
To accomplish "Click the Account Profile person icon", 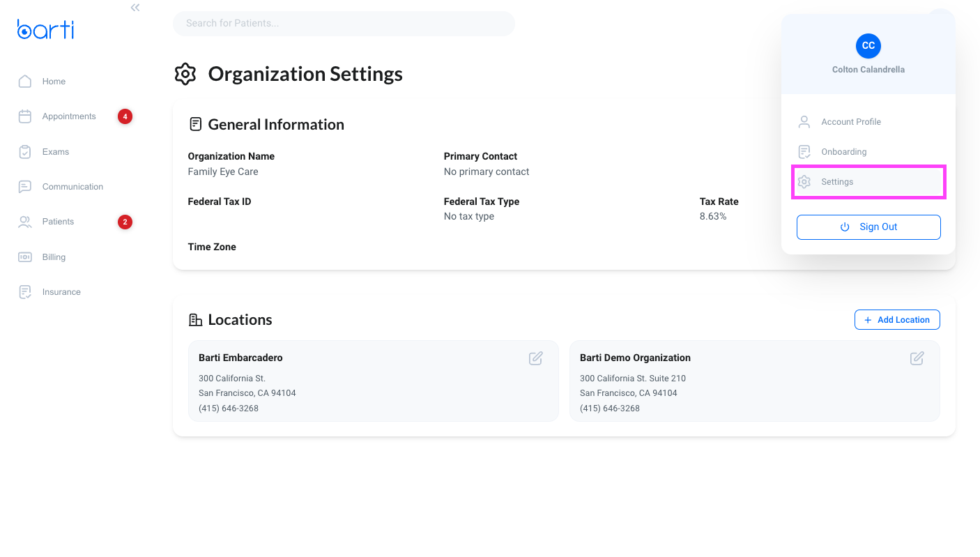I will (804, 122).
